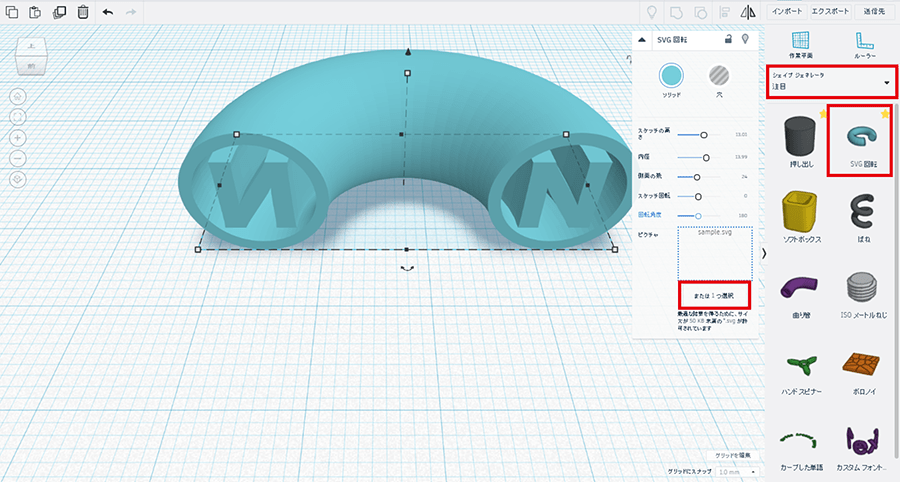Set the shape to 穴 hole
This screenshot has height=482, width=900.
719,75
